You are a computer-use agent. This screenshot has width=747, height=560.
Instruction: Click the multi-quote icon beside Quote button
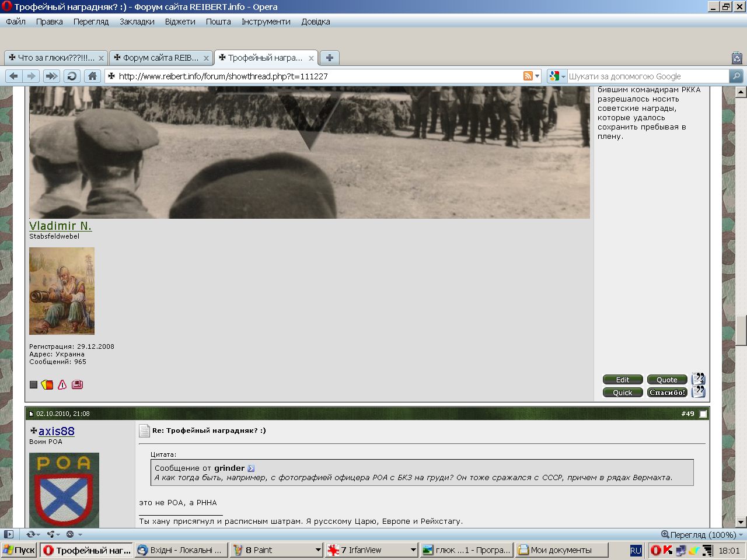tap(699, 379)
